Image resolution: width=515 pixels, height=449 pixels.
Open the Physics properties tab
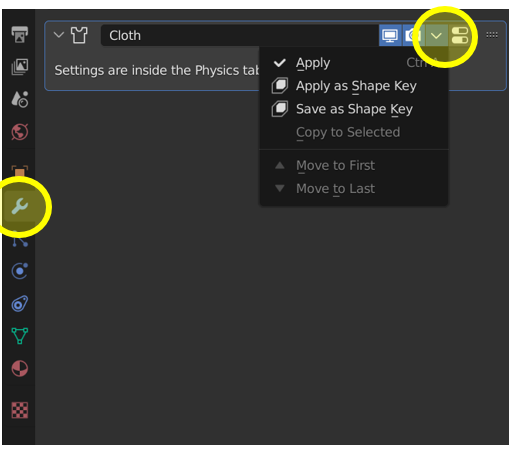[20, 271]
